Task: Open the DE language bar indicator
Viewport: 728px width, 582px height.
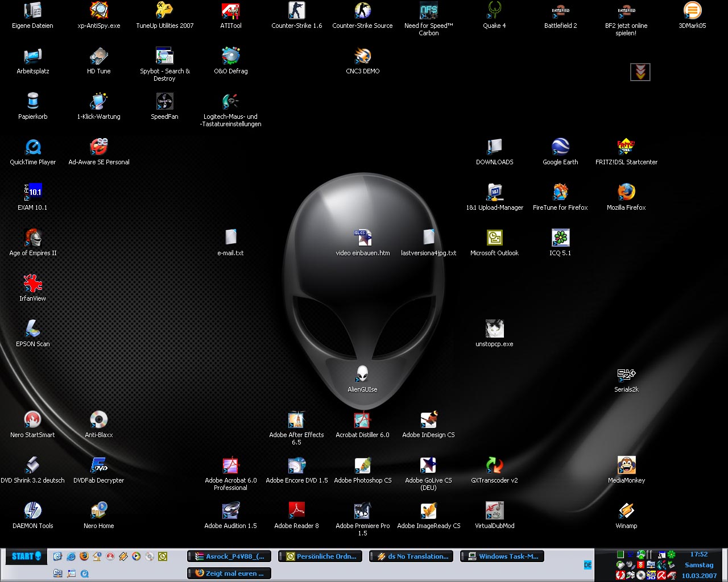Action: coord(588,565)
